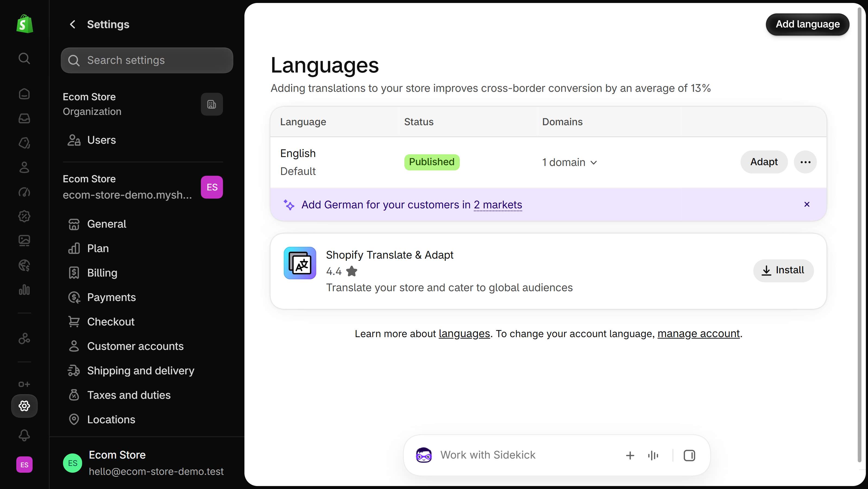Click the Shopify logo in the rail
The image size is (868, 489).
tap(25, 24)
